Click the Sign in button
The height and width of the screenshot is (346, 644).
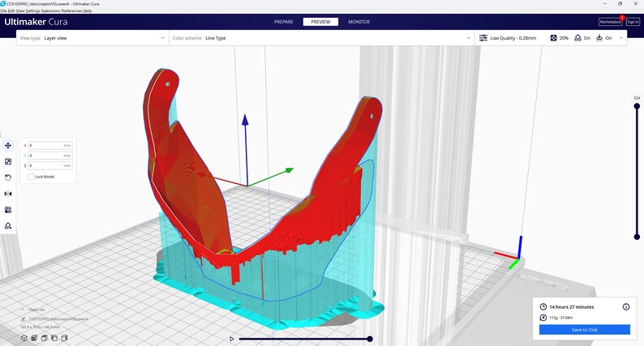pos(633,22)
